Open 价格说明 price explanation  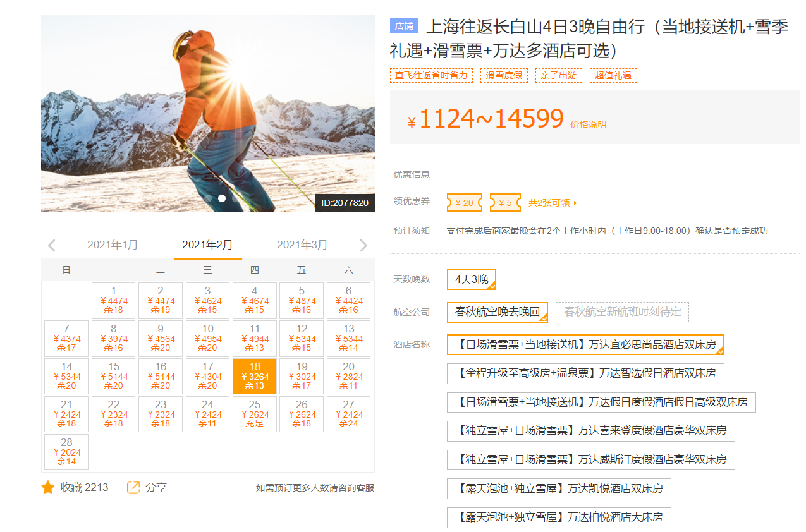tap(588, 124)
